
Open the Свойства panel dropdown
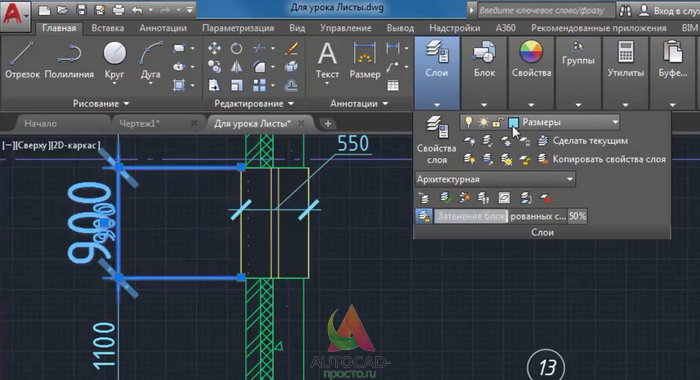pos(531,104)
